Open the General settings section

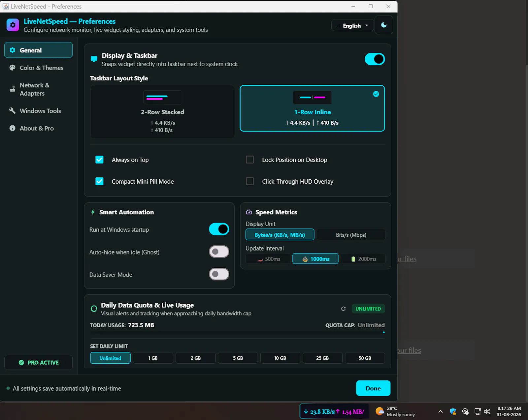point(39,50)
